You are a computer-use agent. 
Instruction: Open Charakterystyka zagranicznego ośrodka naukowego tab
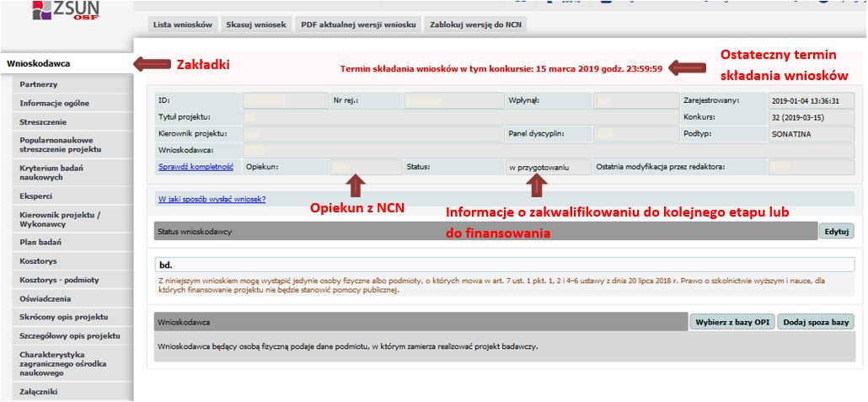[x=72, y=364]
